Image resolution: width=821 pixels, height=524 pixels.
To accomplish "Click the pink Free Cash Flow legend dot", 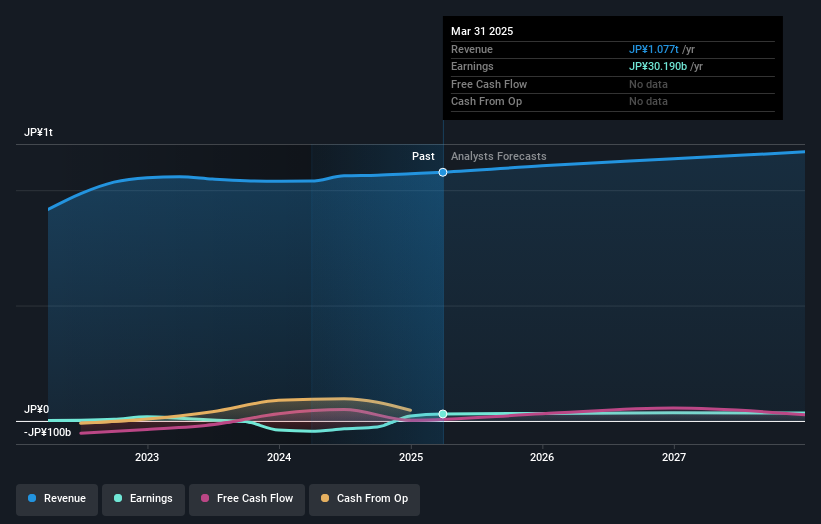I will pos(205,498).
